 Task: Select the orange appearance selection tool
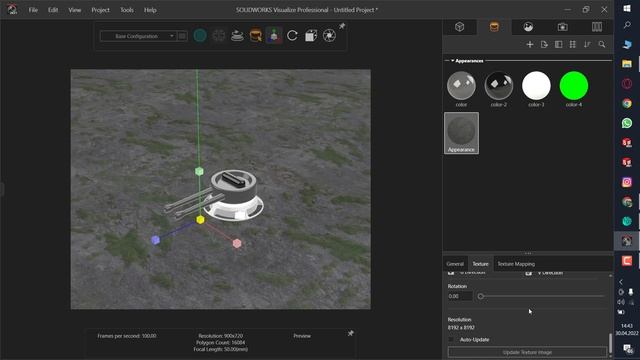[256, 36]
